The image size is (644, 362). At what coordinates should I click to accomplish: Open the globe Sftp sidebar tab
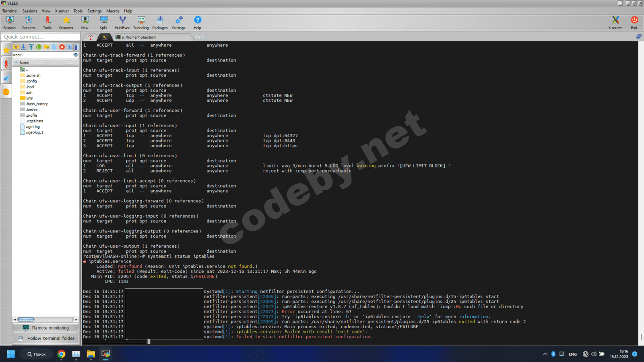(x=6, y=92)
